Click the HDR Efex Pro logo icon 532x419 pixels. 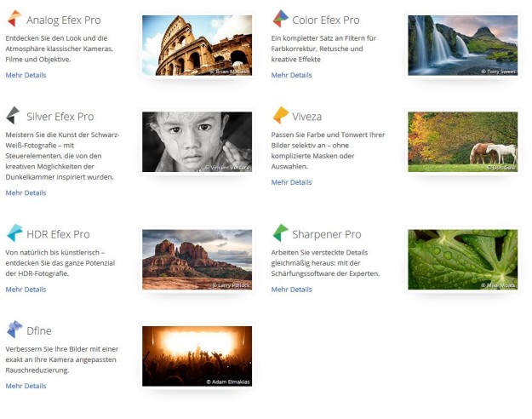(x=14, y=233)
